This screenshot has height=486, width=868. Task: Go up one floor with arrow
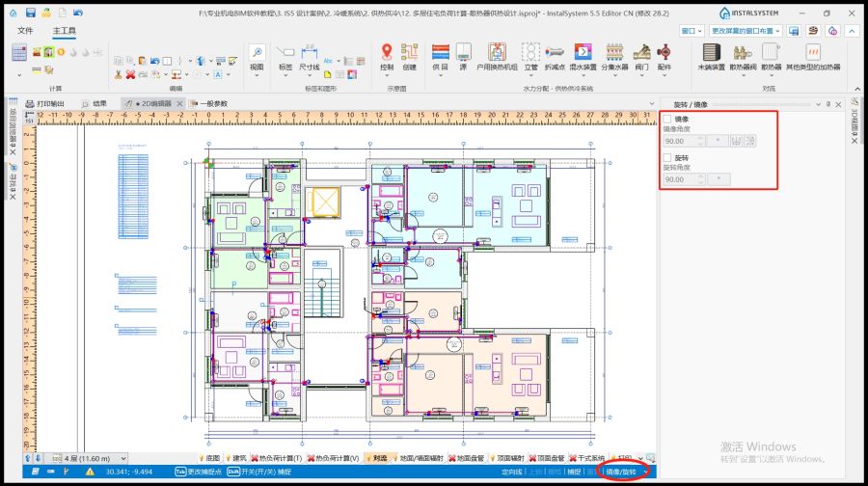pos(28,458)
